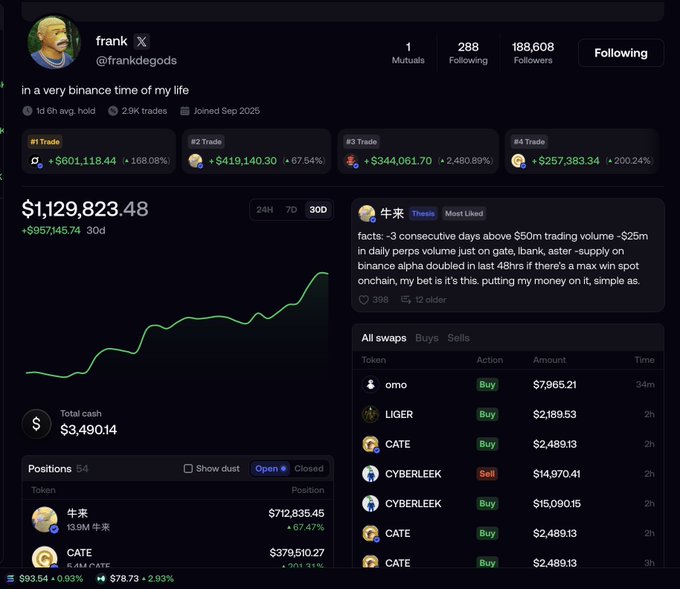Click the Following button
Screen dimensions: 680x589
point(621,53)
